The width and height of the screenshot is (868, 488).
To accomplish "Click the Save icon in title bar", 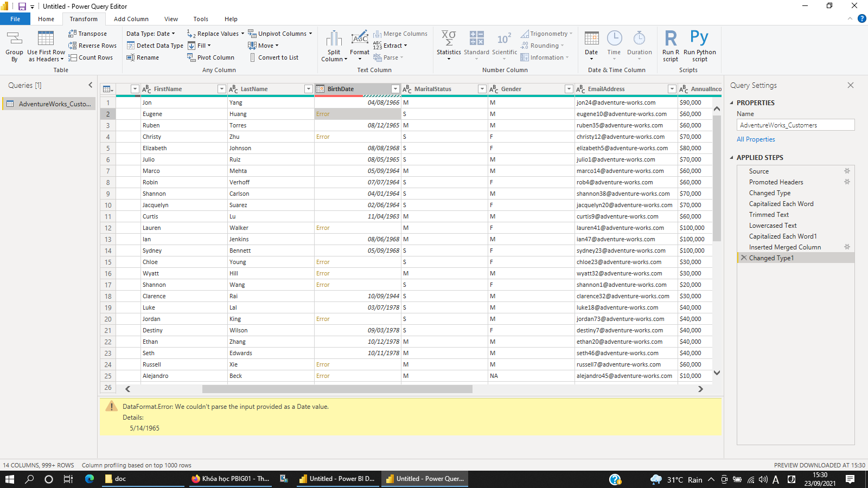I will (22, 7).
